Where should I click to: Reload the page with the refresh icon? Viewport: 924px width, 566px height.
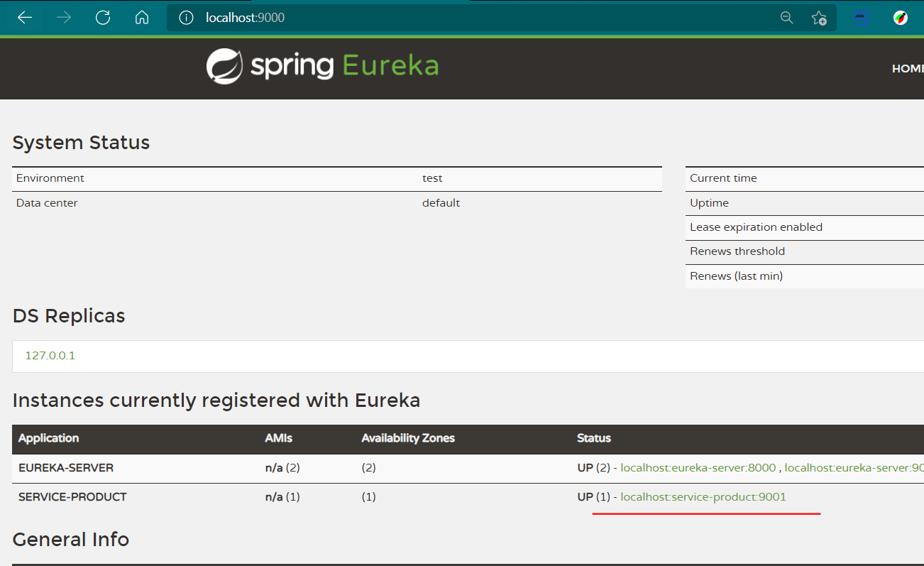pos(103,18)
